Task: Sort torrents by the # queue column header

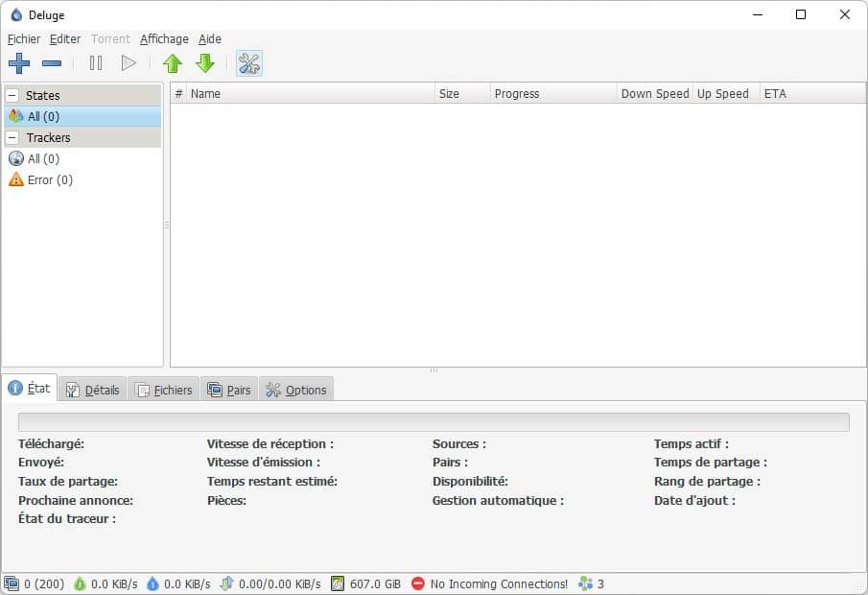Action: pos(178,94)
